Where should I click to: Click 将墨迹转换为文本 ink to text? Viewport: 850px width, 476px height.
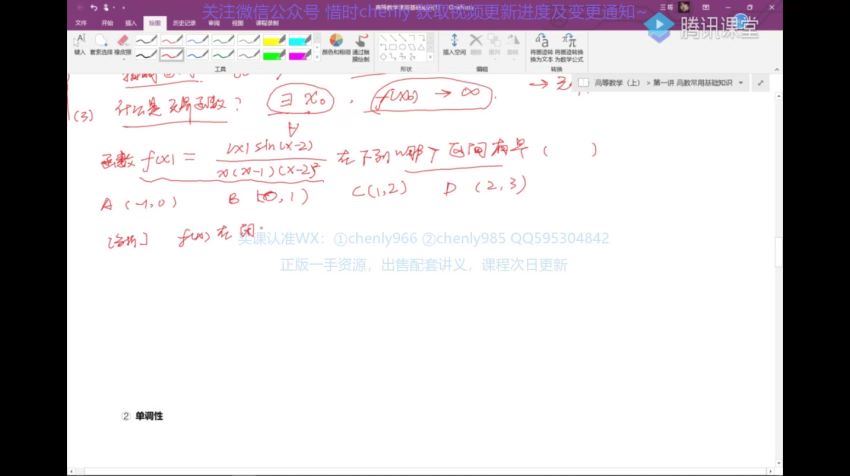[542, 47]
